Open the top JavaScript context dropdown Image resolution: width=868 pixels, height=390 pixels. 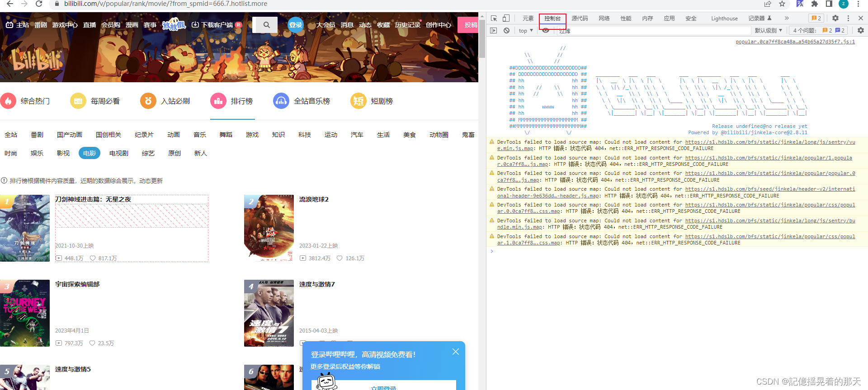526,30
